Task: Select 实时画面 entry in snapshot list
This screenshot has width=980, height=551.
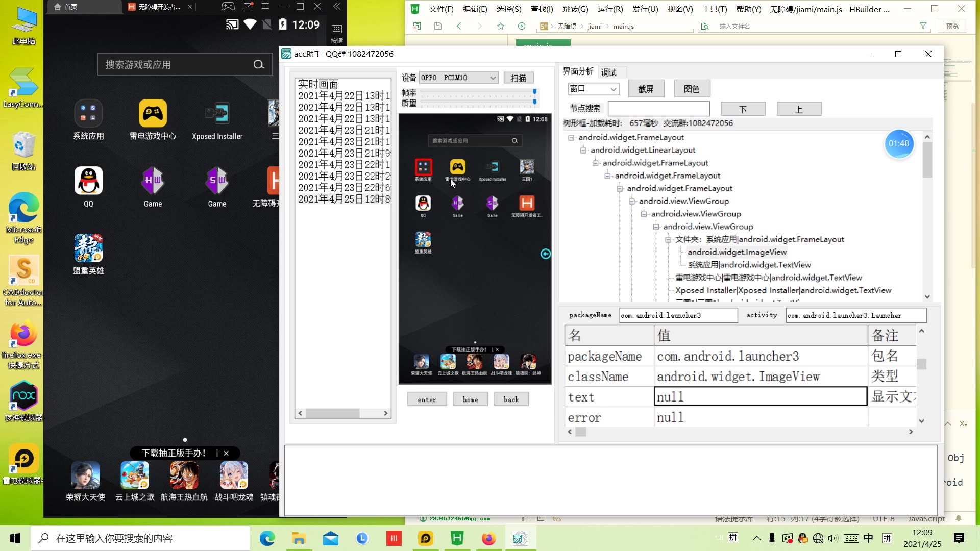Action: [318, 84]
